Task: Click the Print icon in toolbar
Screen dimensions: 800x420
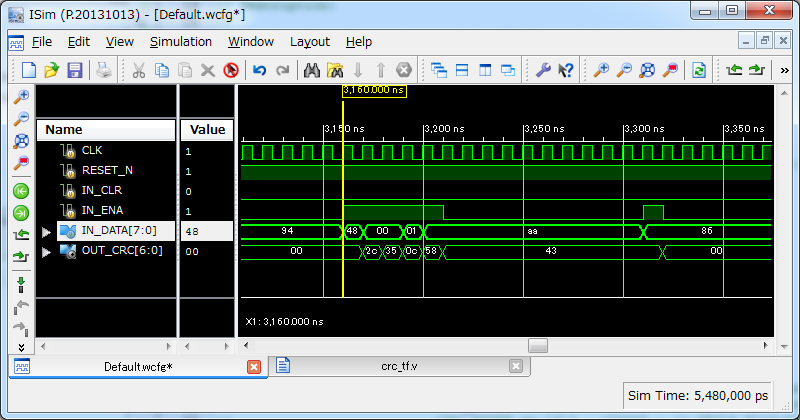Action: [104, 70]
